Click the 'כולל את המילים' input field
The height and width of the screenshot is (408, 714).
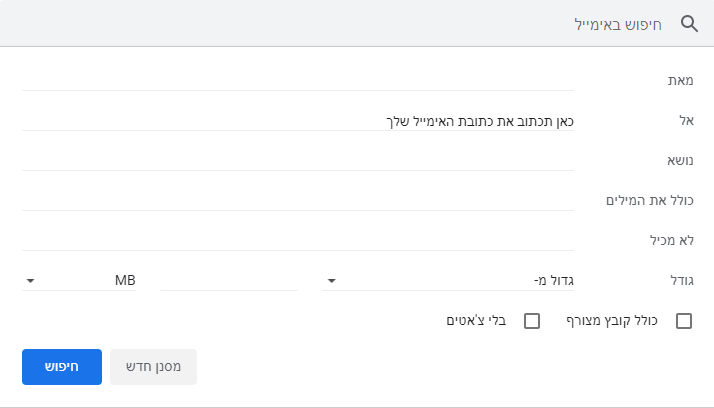click(297, 199)
